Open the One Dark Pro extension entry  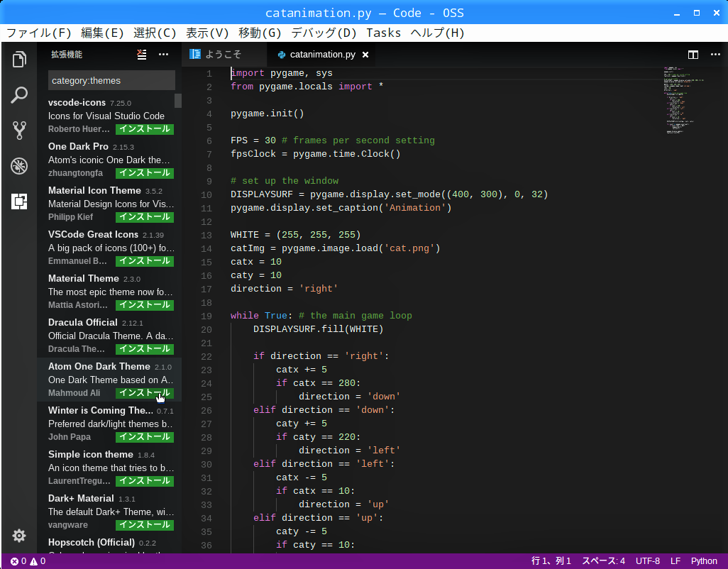[109, 160]
